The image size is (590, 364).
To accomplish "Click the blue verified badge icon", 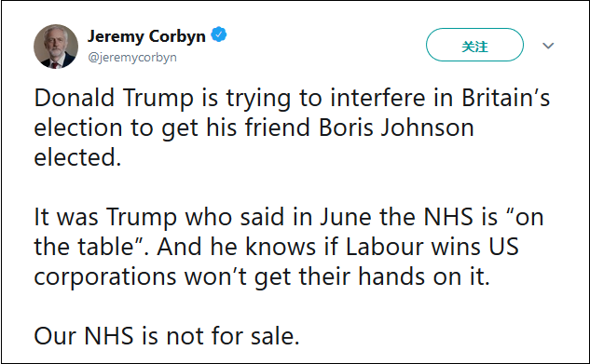I will tap(219, 34).
